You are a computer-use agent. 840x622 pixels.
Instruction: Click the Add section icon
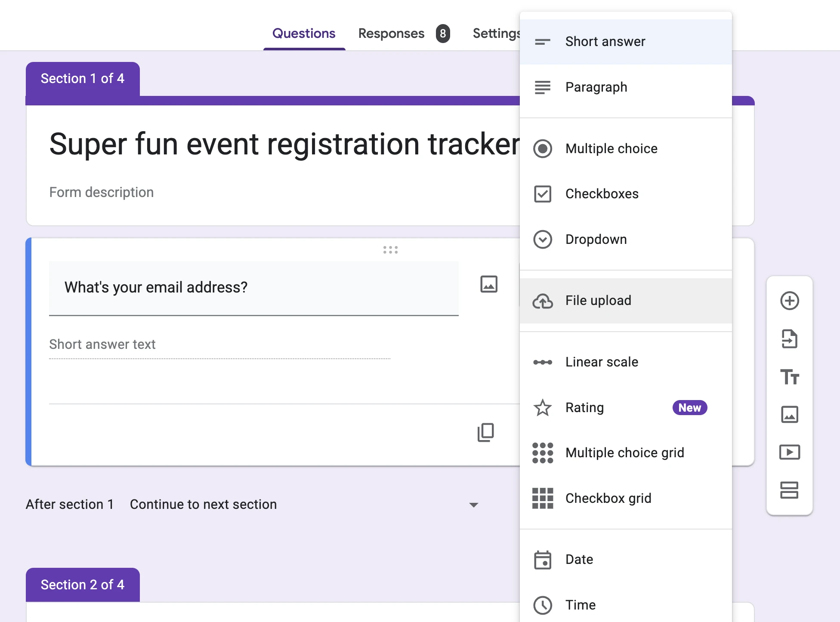pyautogui.click(x=789, y=490)
